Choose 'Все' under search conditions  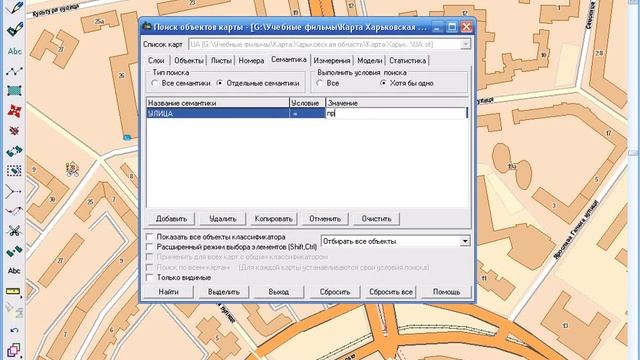coord(320,83)
